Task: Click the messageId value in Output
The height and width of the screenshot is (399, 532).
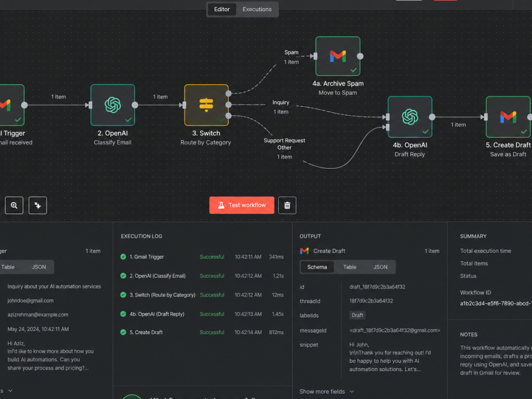Action: 395,330
